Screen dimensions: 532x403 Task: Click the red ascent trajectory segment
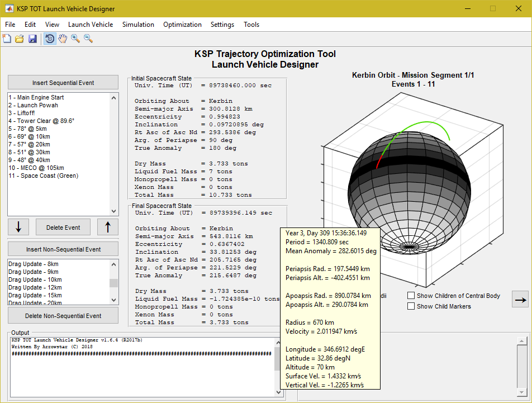pos(380,162)
